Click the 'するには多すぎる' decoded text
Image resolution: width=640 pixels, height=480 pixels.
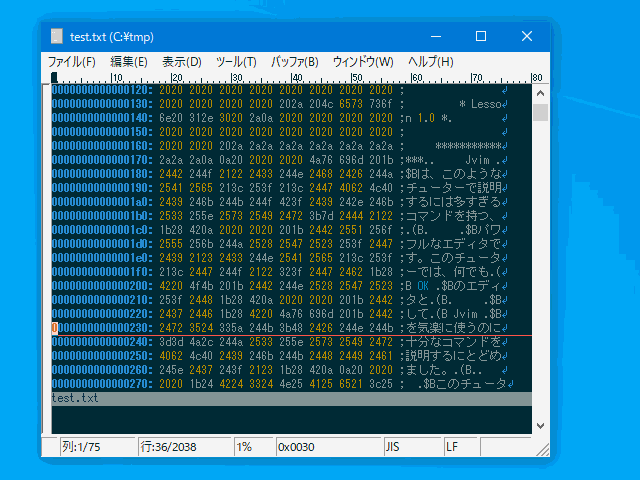[x=453, y=202]
